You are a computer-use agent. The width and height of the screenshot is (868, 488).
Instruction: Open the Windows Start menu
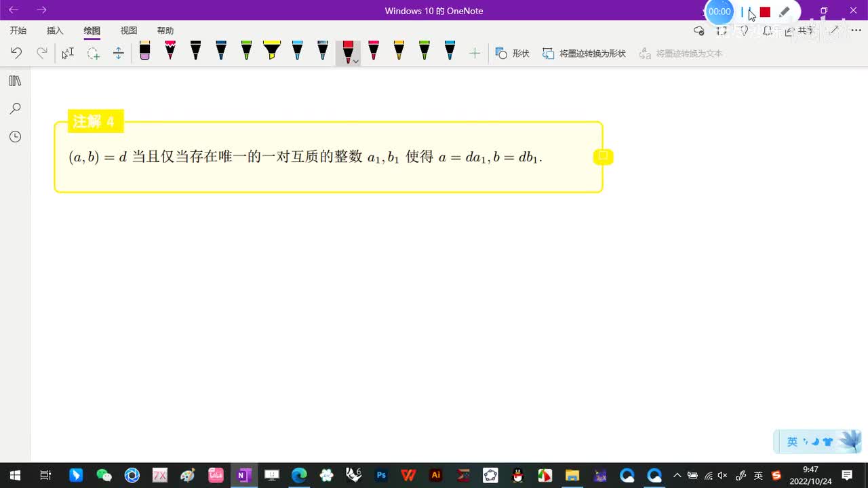pos(15,475)
